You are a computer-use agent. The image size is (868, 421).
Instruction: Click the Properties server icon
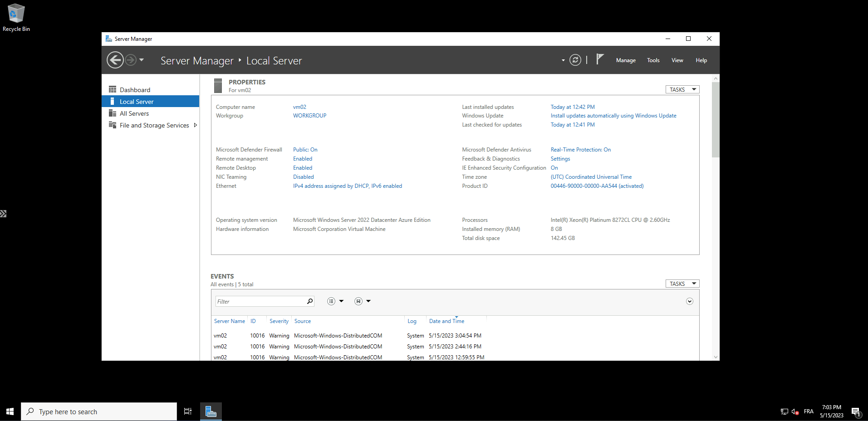(218, 86)
